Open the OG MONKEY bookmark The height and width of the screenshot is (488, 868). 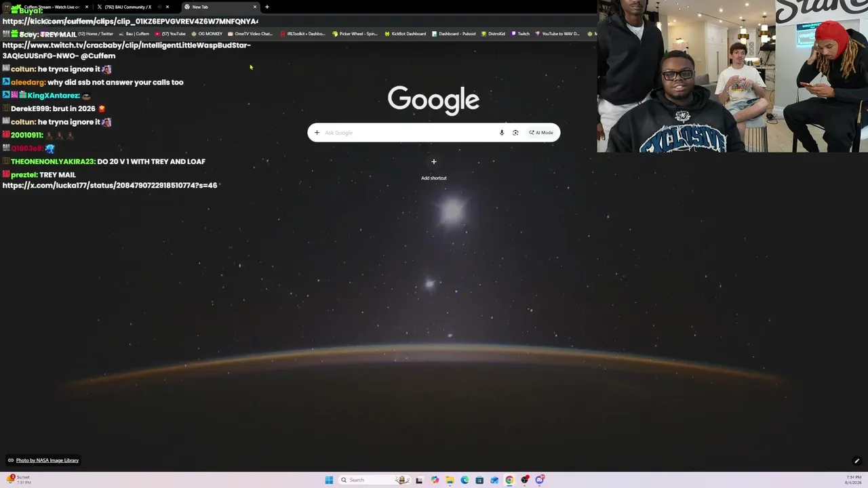207,34
